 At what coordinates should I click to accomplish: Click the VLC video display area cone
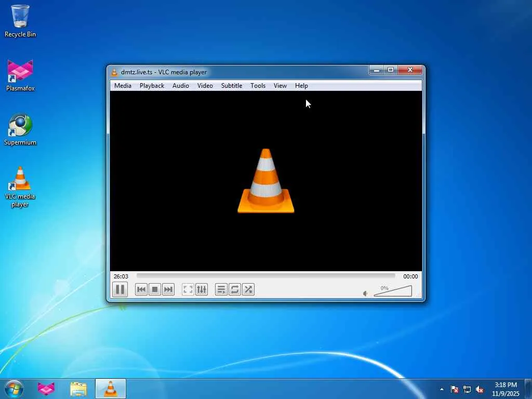coord(265,181)
